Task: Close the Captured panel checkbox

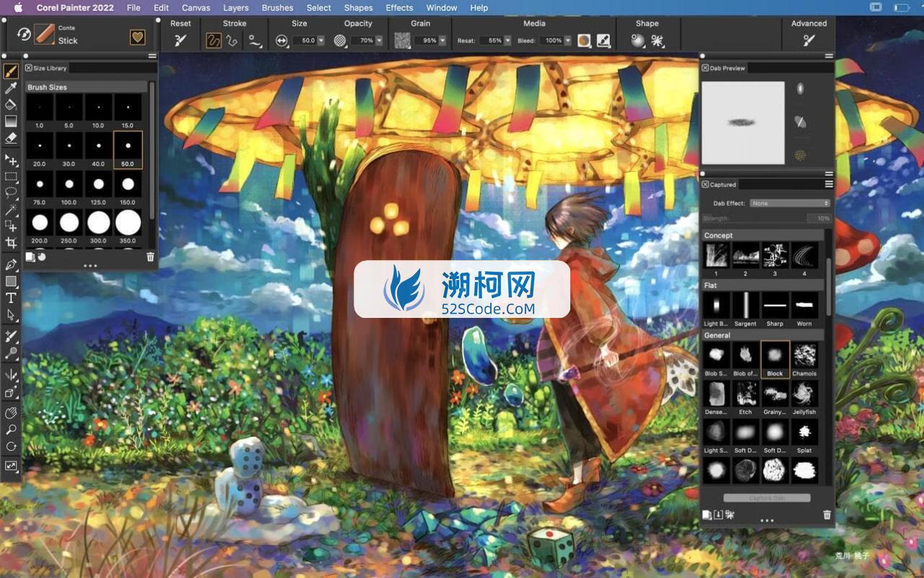Action: [705, 184]
